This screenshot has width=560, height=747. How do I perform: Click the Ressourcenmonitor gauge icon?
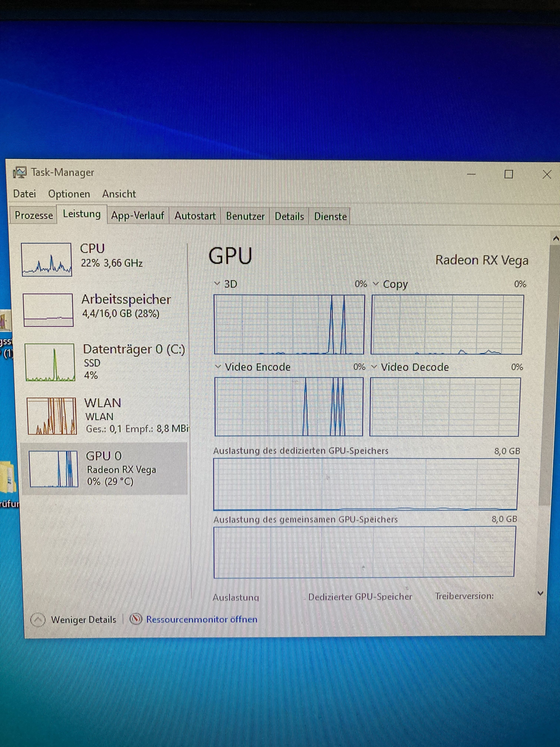pyautogui.click(x=136, y=619)
